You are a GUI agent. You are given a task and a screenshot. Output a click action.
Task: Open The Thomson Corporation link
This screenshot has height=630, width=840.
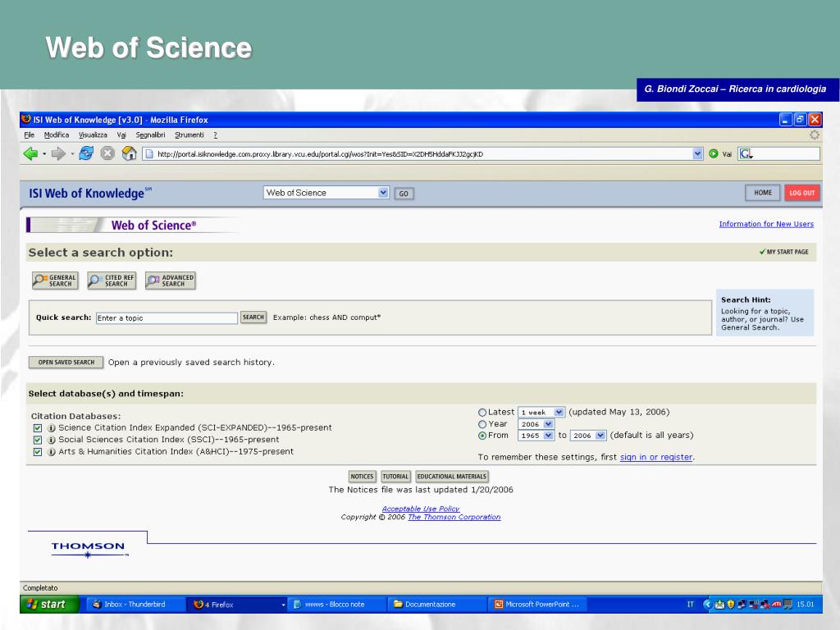pos(454,517)
